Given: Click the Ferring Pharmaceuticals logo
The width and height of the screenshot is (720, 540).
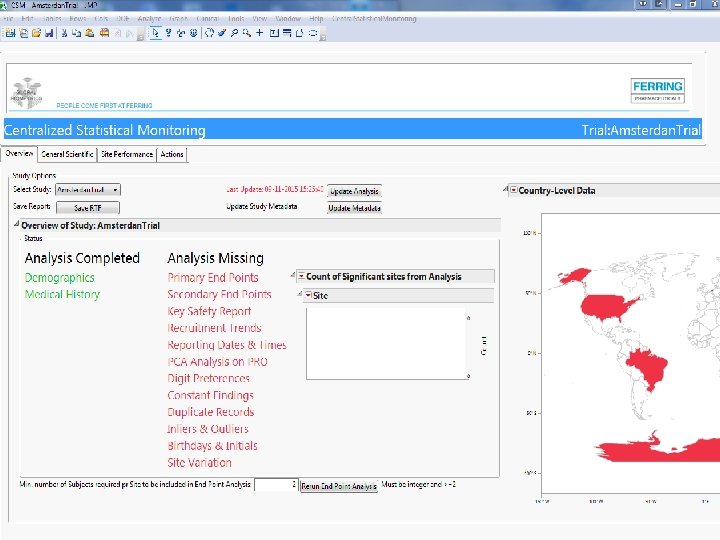Looking at the screenshot, I should tap(658, 90).
